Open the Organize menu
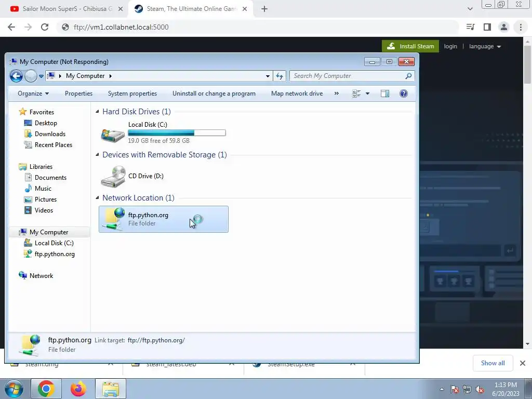Screen dimensions: 532x399 [33, 94]
